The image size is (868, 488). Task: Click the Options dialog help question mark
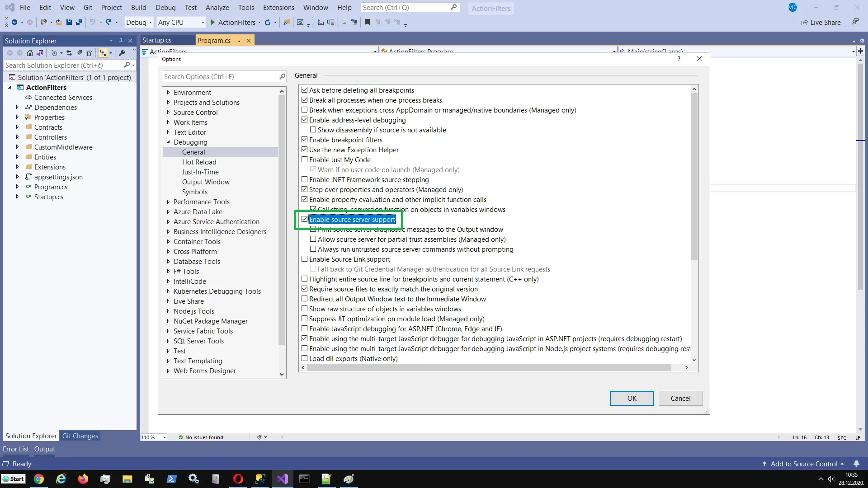point(679,59)
